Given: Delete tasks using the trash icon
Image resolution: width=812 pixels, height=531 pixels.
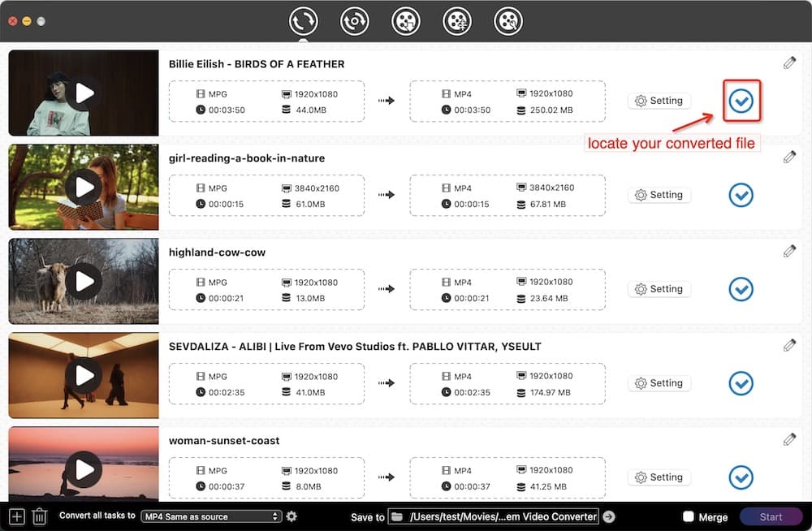Looking at the screenshot, I should point(39,516).
